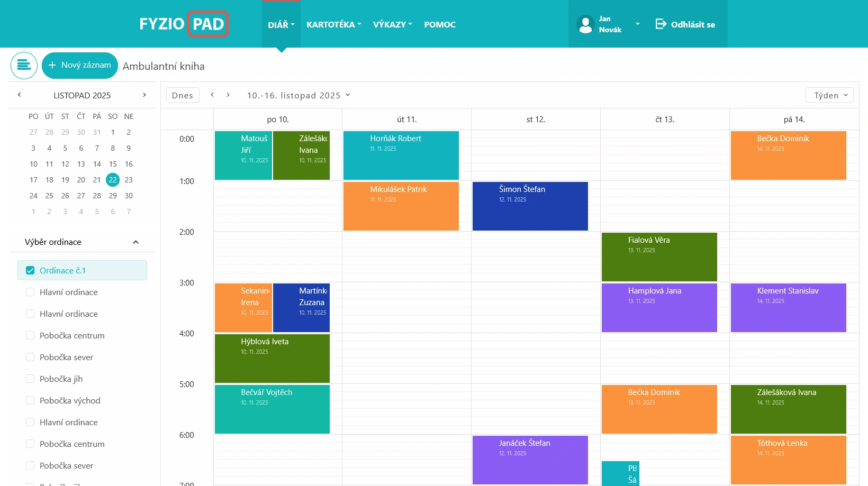
Task: Open the sidebar hamburger menu
Action: click(24, 65)
